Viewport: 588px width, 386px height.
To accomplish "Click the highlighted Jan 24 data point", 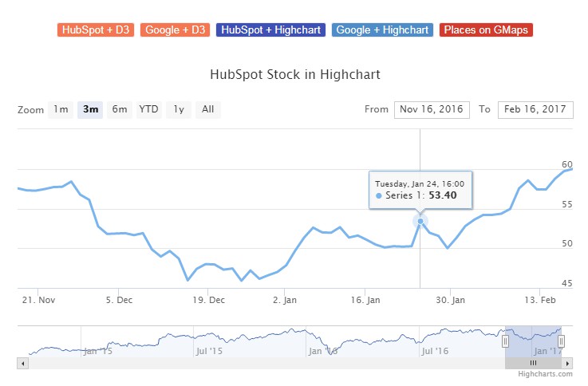I will [420, 221].
